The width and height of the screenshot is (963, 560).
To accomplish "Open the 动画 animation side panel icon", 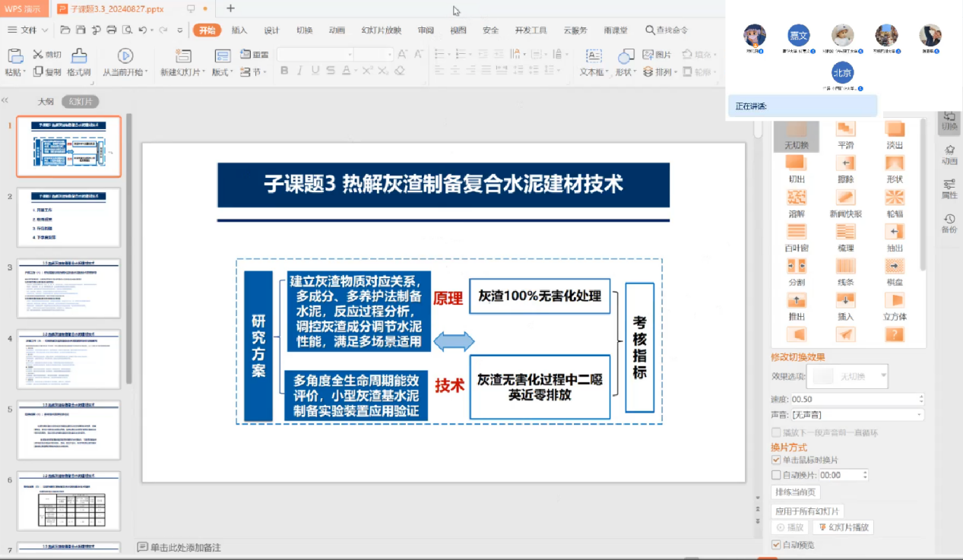I will coord(949,152).
